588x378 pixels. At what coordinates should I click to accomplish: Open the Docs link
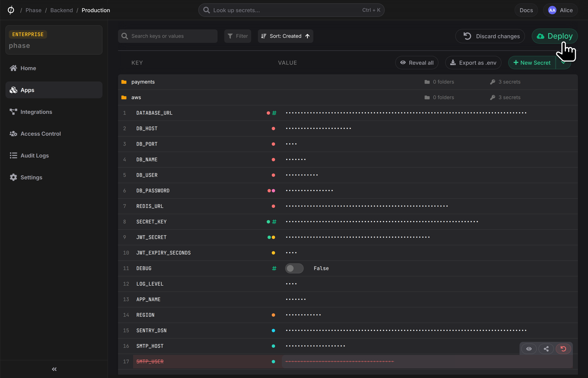(526, 10)
